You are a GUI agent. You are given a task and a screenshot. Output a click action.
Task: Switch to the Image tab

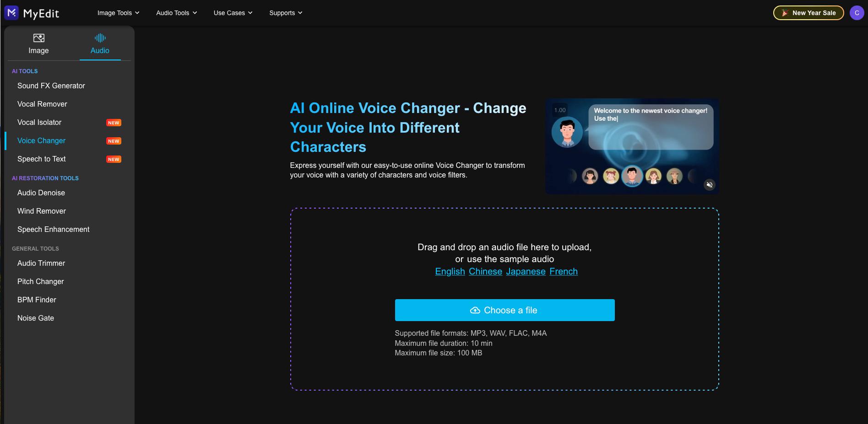pyautogui.click(x=38, y=43)
